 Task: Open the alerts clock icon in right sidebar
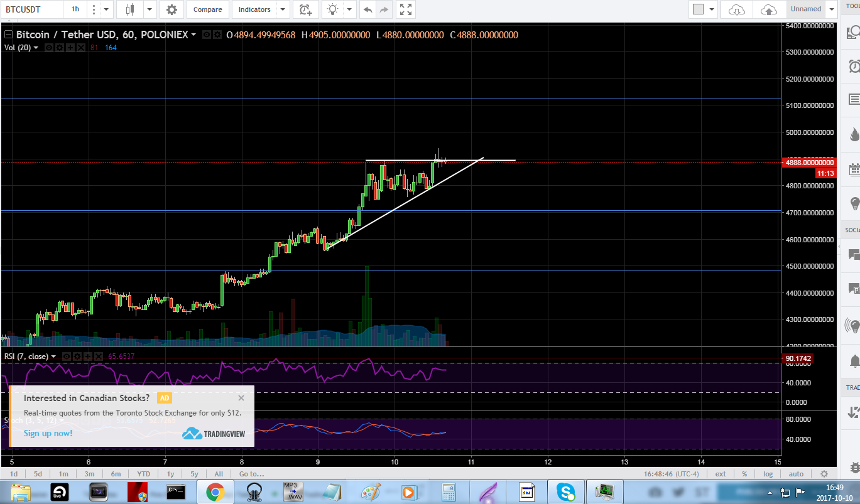[x=854, y=66]
